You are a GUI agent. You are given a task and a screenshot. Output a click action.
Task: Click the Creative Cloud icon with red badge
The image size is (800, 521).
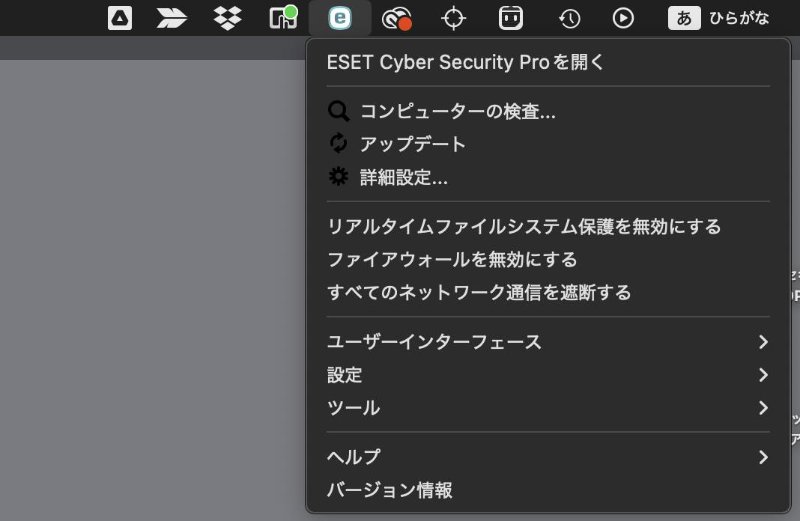coord(398,18)
